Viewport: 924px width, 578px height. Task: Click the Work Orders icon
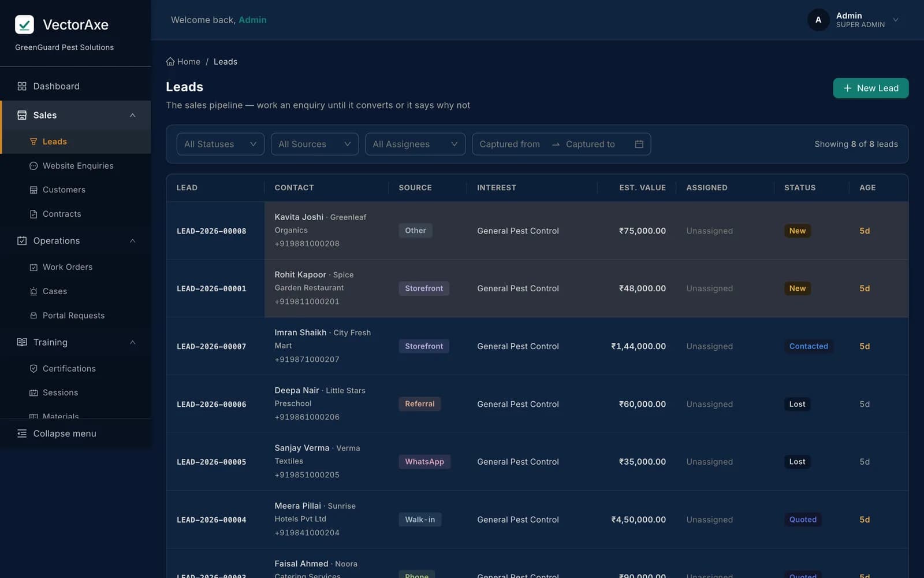pos(33,267)
